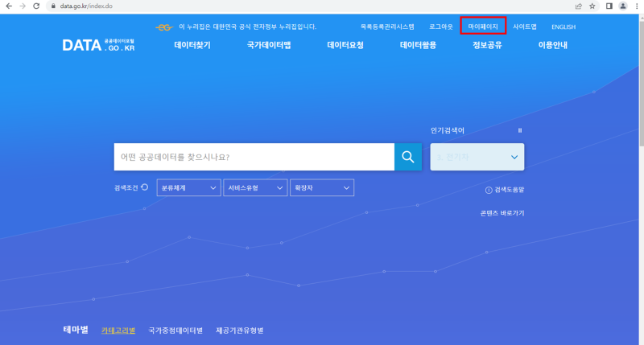Click the DATA.GO.KR portal logo
Image resolution: width=644 pixels, height=345 pixels.
[98, 45]
